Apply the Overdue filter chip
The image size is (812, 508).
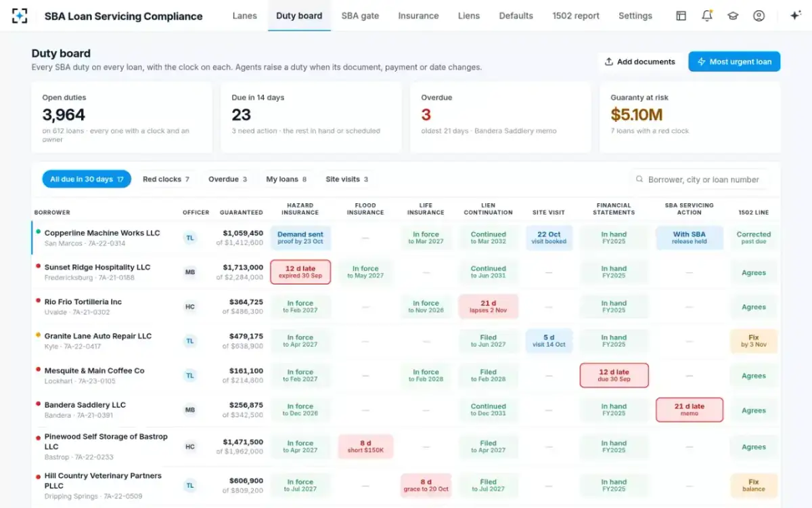pyautogui.click(x=227, y=179)
